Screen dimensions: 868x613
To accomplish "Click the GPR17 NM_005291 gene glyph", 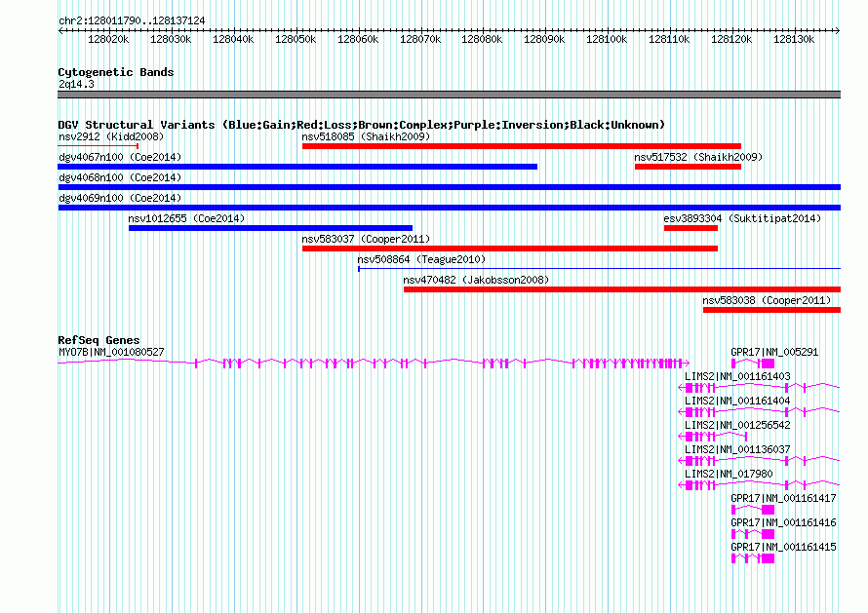I will coord(753,364).
